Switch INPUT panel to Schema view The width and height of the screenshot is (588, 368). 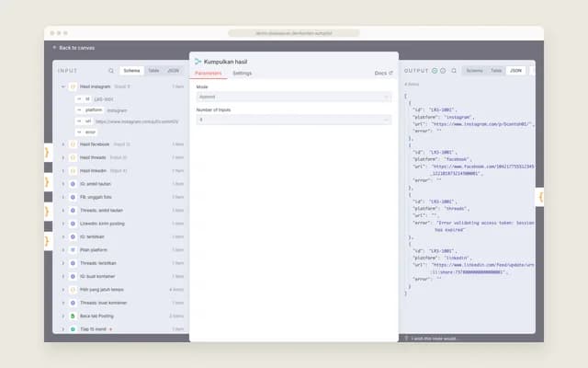point(131,71)
